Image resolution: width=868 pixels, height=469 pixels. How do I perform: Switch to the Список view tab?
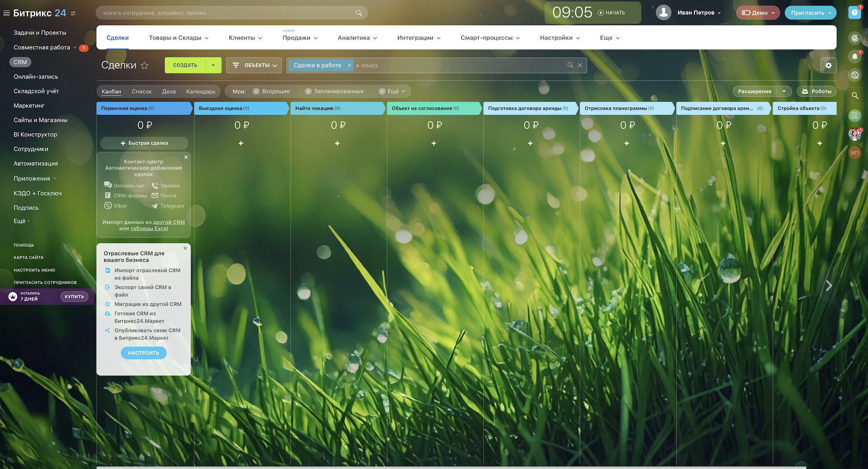[141, 92]
